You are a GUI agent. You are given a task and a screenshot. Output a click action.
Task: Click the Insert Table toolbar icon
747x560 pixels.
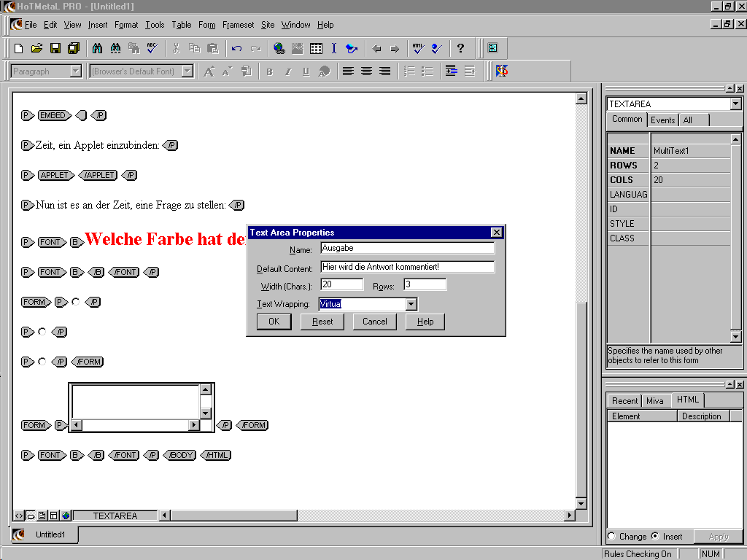coord(316,49)
